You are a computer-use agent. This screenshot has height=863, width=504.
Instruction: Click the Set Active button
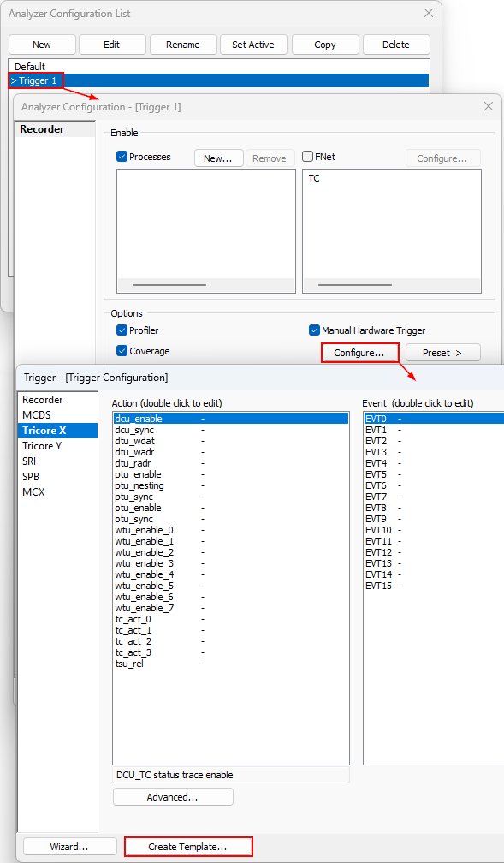coord(253,45)
